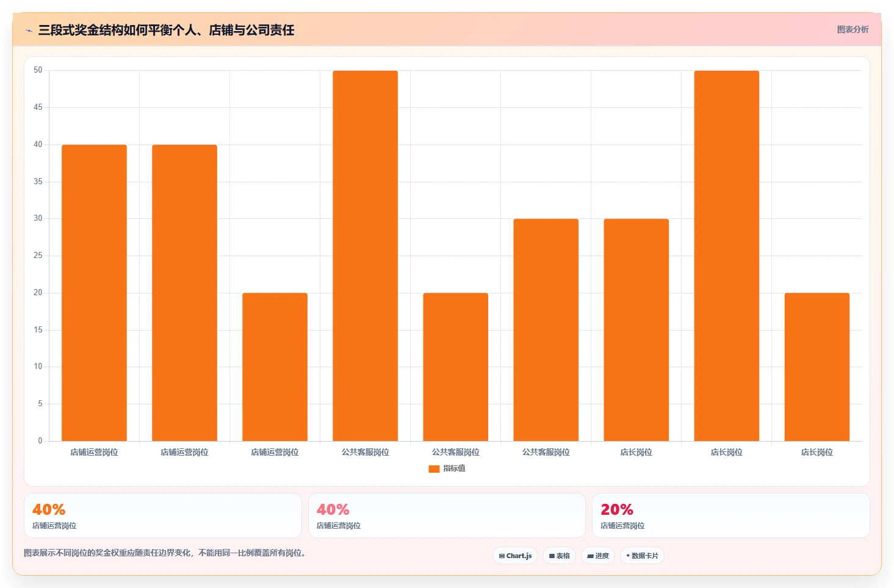Click the small icon before the chart title
The height and width of the screenshot is (588, 894).
(x=29, y=30)
